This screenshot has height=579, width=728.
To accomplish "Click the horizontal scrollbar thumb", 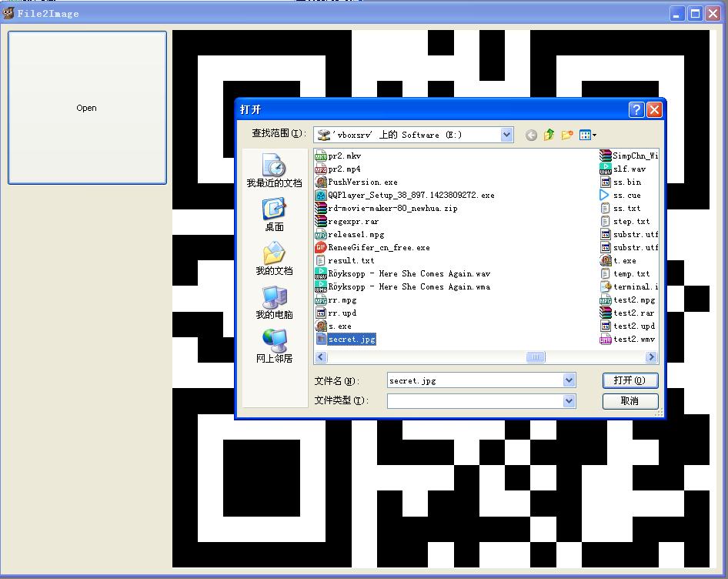I will point(536,357).
